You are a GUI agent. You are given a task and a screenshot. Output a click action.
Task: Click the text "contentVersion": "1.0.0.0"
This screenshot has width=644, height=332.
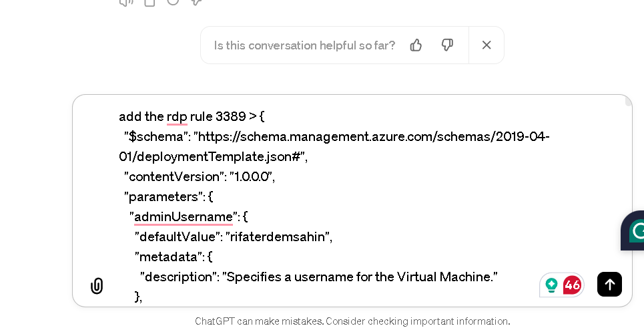click(x=199, y=176)
